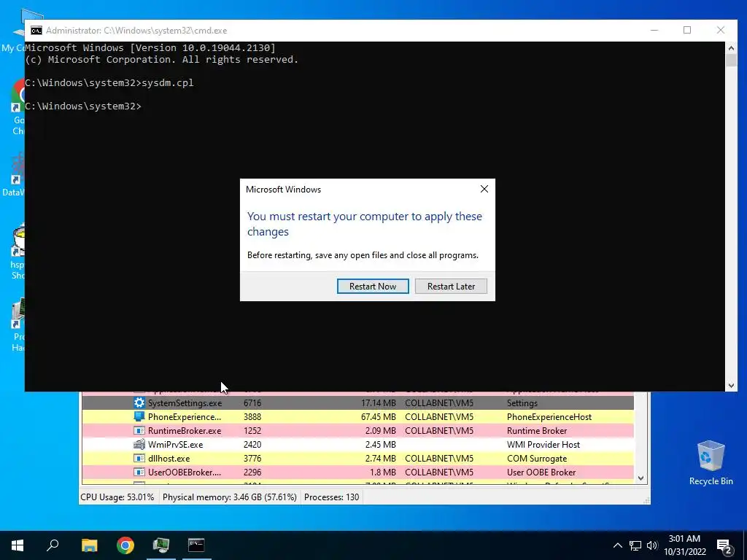The height and width of the screenshot is (560, 747).
Task: Click the cmd.exe title bar icon
Action: (36, 31)
